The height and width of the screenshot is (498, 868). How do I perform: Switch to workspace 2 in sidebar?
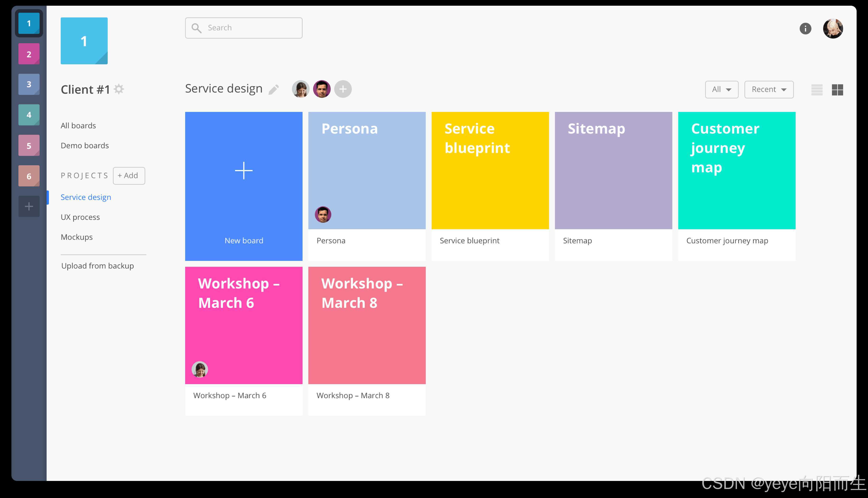point(29,54)
